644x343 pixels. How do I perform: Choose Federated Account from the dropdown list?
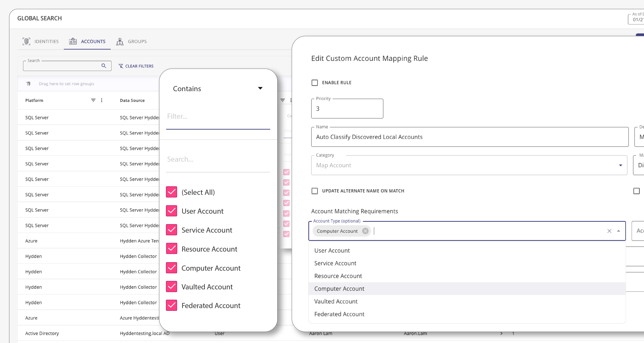(339, 314)
